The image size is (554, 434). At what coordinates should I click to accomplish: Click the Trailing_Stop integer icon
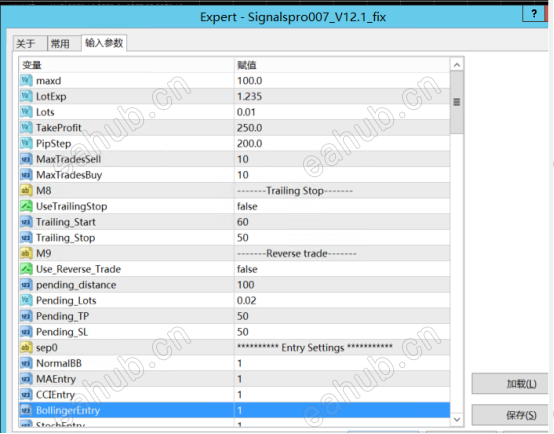[x=26, y=237]
